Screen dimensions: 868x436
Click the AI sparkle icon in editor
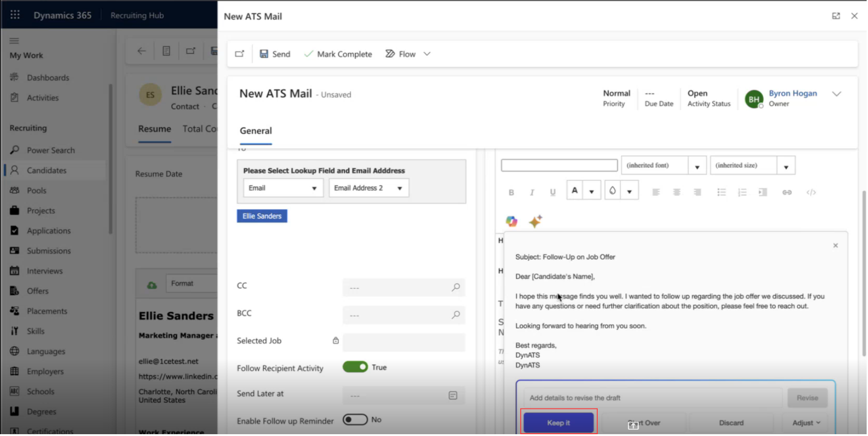point(536,221)
